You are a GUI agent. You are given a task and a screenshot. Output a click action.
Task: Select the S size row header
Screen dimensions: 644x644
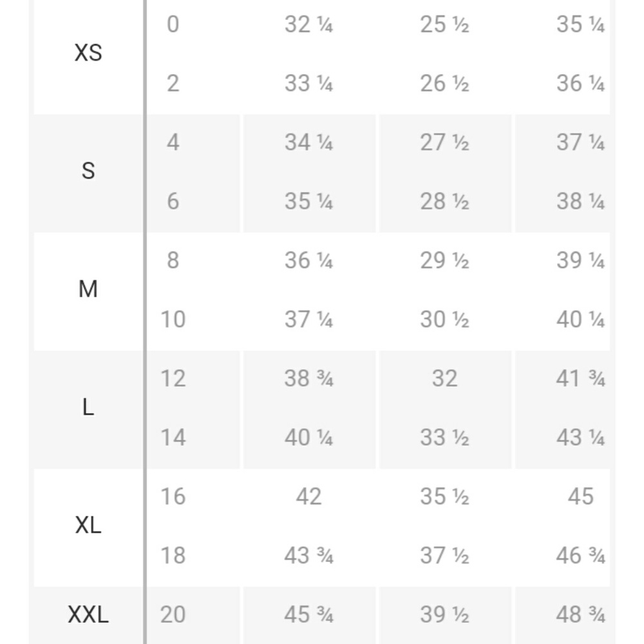pos(88,171)
